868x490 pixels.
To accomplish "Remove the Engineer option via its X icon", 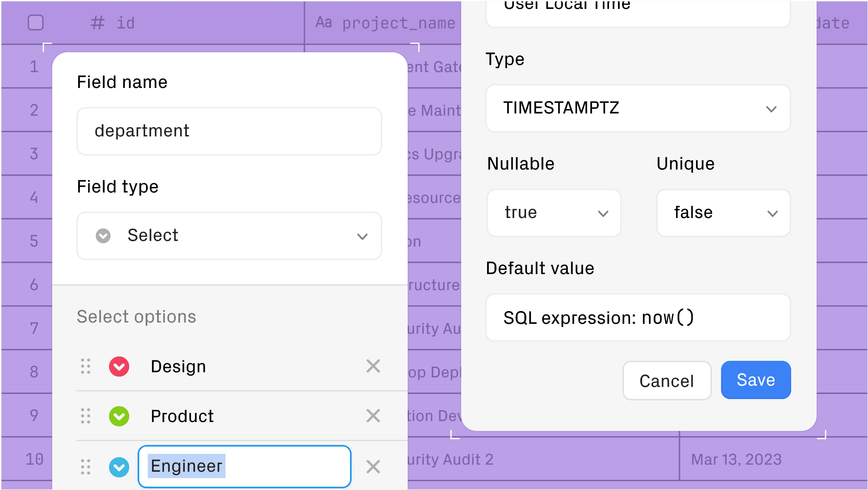I will (373, 467).
